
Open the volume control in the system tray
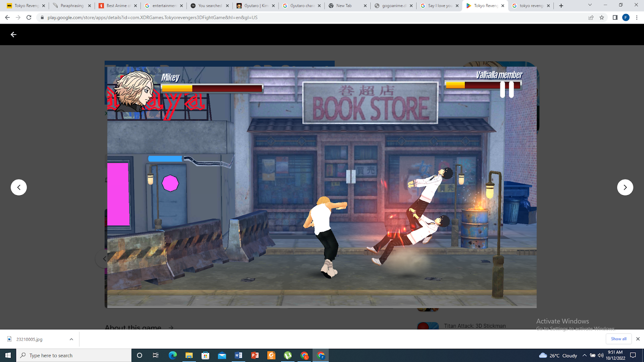[601, 355]
